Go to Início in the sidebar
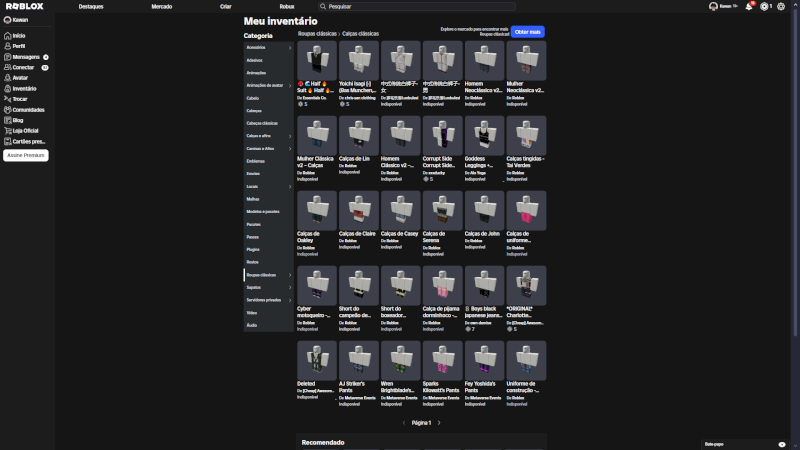Screen dimensions: 800x450 point(19,35)
